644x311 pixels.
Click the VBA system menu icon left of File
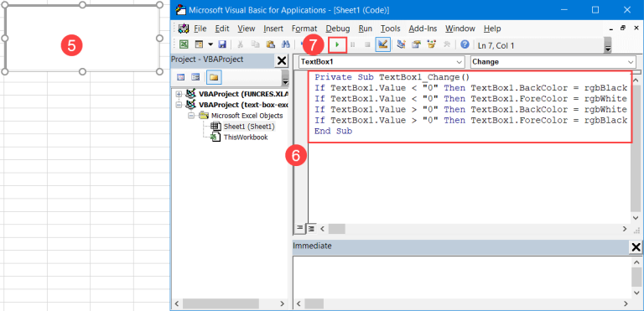click(184, 29)
